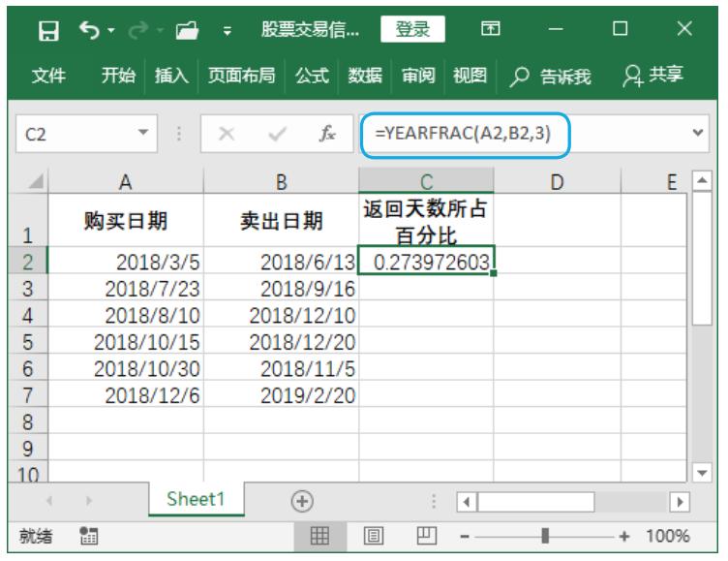
Task: Click the 共享 share button
Action: 652,76
